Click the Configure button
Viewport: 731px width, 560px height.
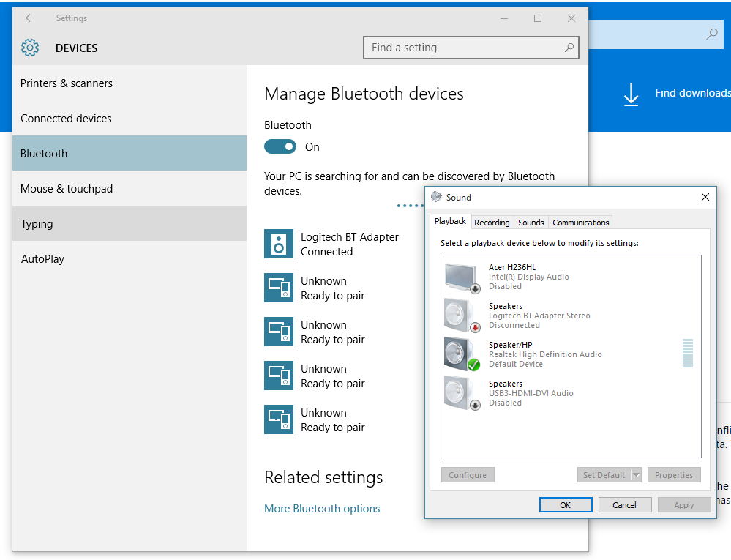tap(468, 474)
